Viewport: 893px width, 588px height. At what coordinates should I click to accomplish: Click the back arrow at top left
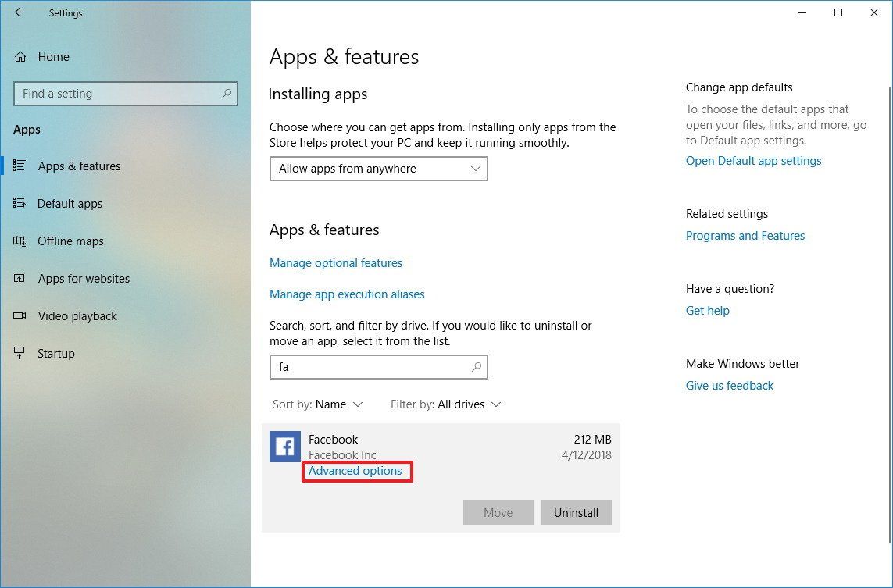[x=19, y=12]
